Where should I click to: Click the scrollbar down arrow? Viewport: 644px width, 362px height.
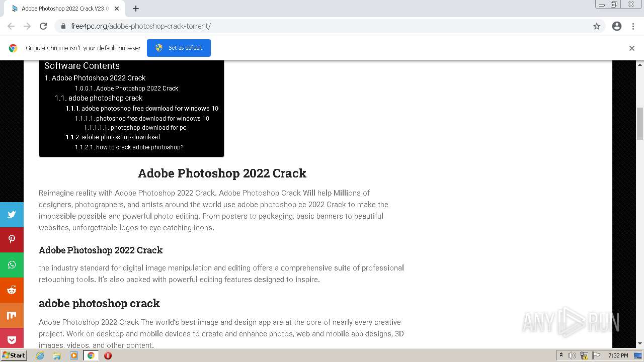tap(640, 344)
